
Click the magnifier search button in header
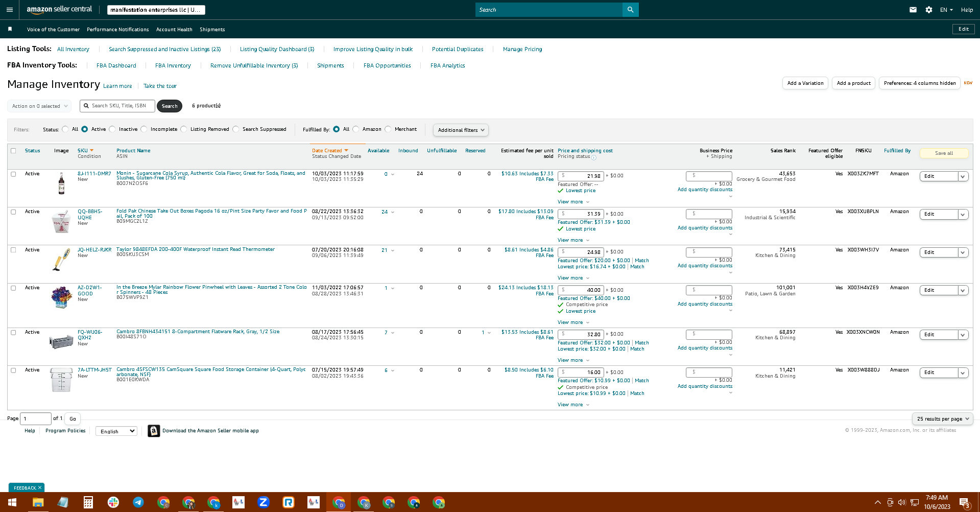(x=630, y=10)
